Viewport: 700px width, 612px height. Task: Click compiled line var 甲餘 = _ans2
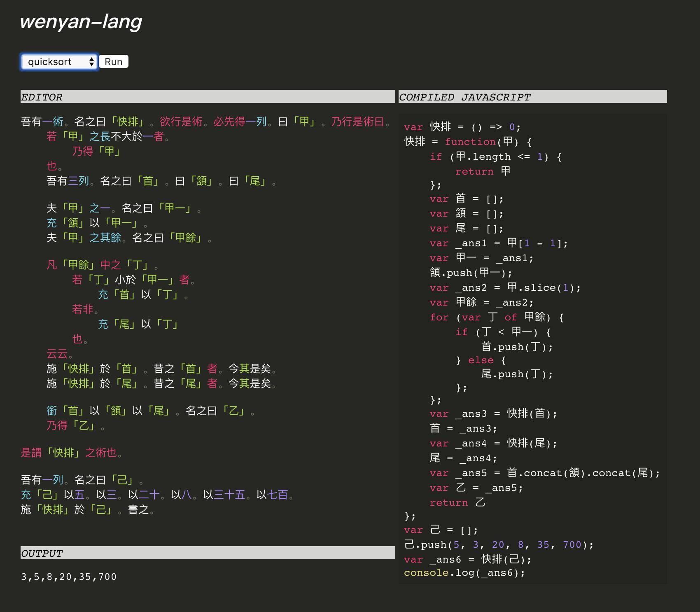point(481,303)
